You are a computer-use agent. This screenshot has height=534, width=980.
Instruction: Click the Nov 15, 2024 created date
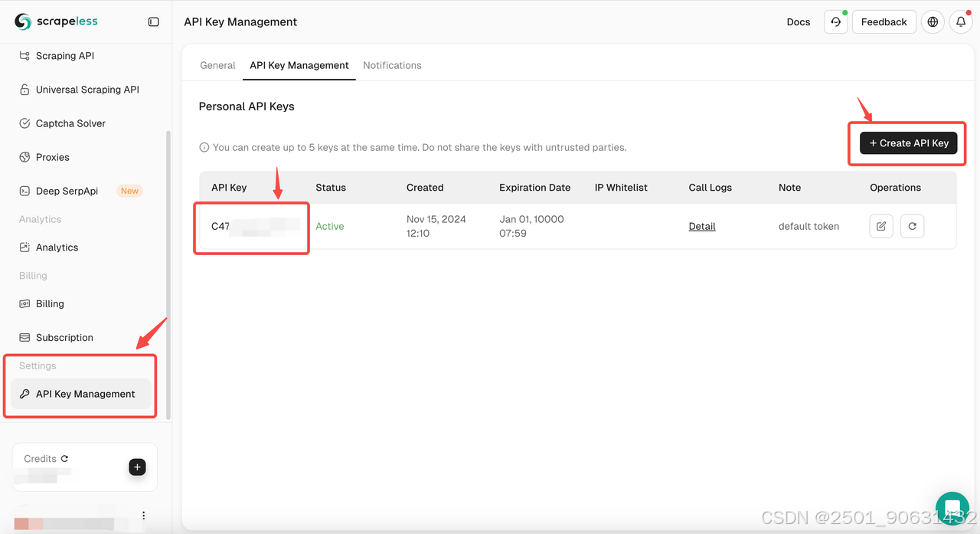click(x=436, y=226)
